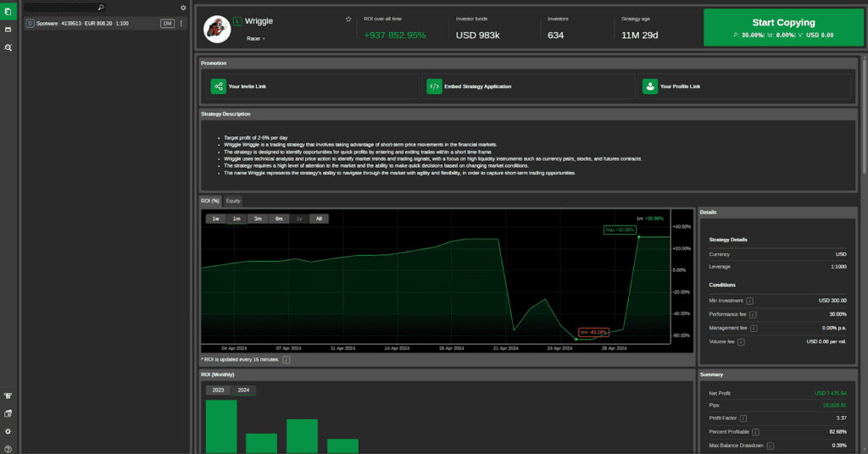Viewport: 868px width, 454px height.
Task: Click the Wriggle motorcycle avatar
Action: [217, 30]
